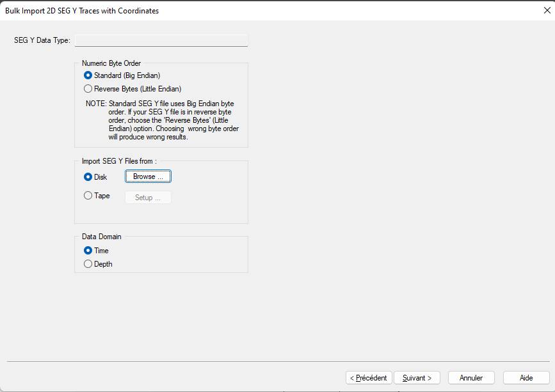
Task: Open Browse to pick SEG Y files
Action: (x=148, y=177)
